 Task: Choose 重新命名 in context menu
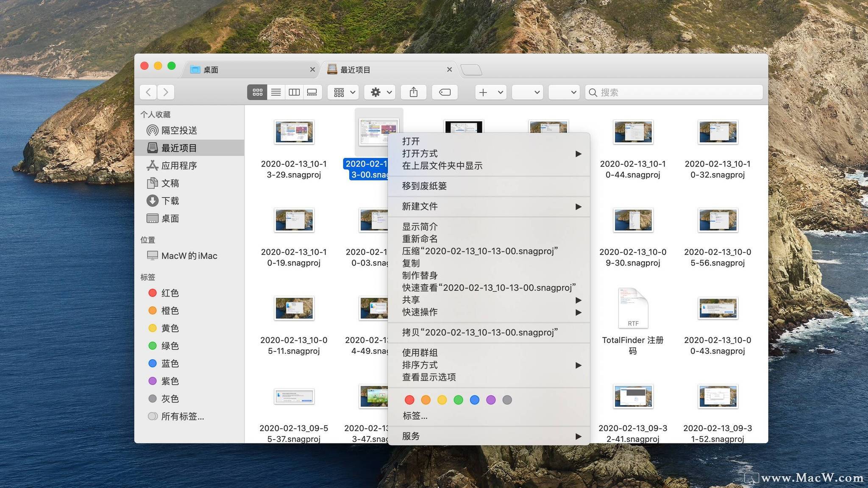(x=489, y=239)
